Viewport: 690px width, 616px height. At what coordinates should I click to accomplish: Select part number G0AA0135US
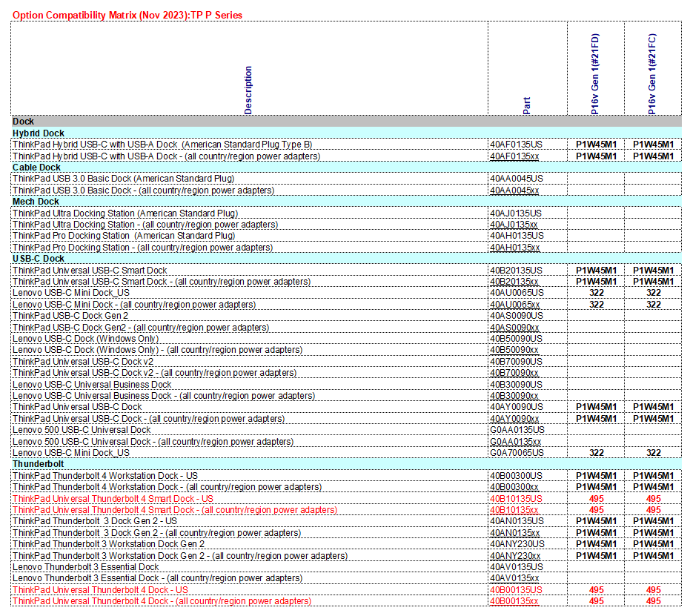click(517, 430)
